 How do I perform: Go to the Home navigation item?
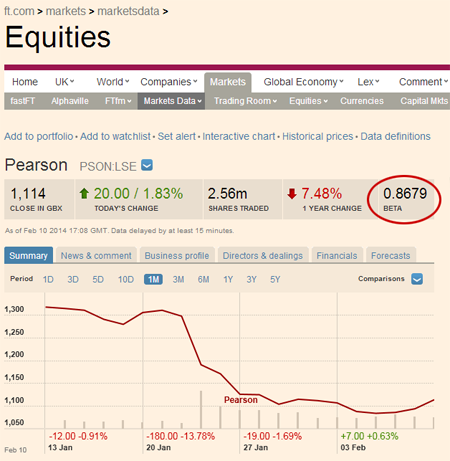[25, 82]
